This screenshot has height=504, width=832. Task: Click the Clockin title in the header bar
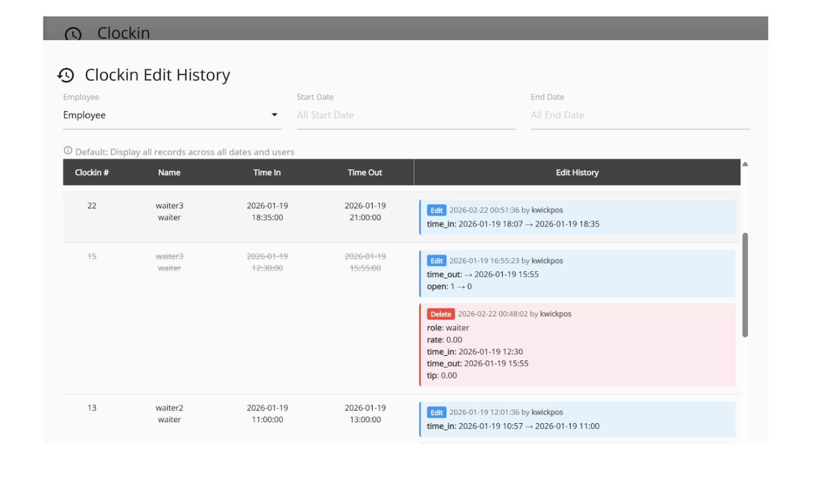click(x=124, y=33)
